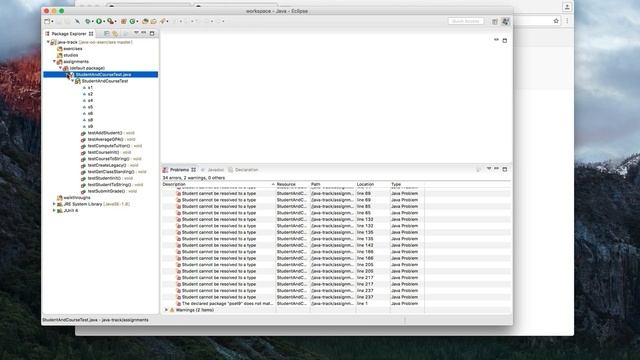
Task: Collapse the assignments source folder
Action: tap(54, 62)
